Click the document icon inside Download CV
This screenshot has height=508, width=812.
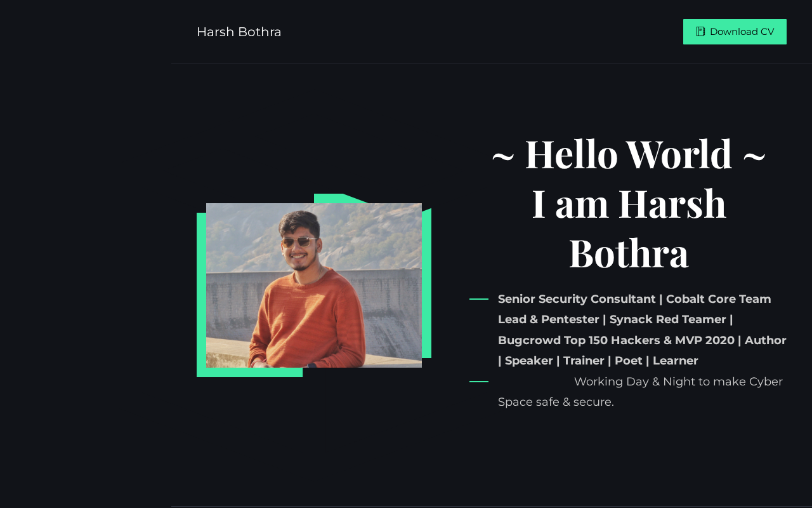[700, 32]
